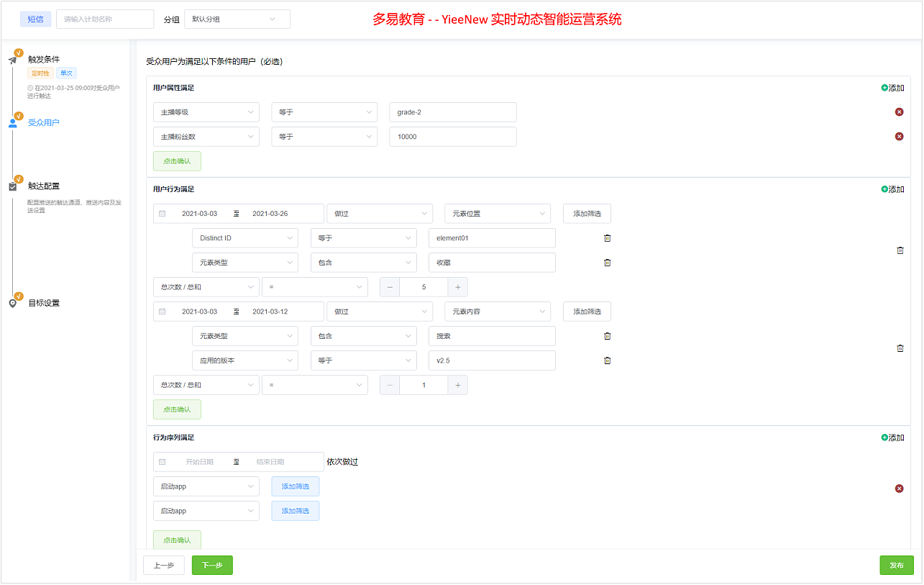Increase the count value of 5

point(457,287)
